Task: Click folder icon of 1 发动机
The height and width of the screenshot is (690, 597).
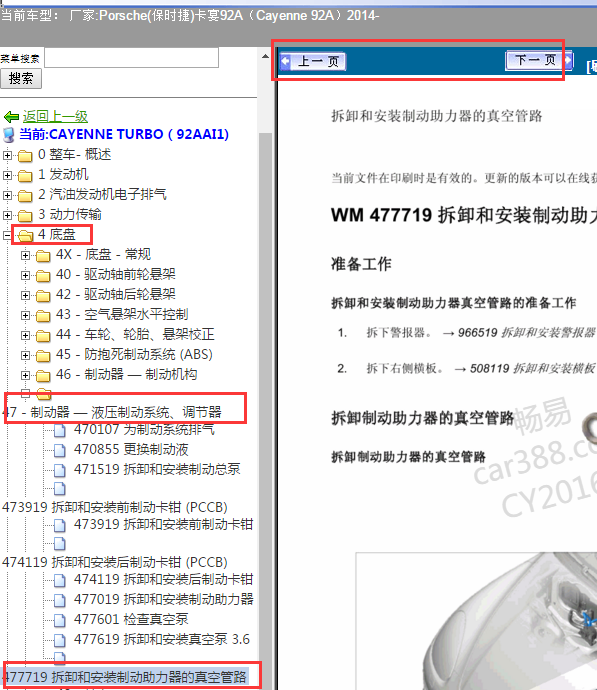Action: click(25, 176)
